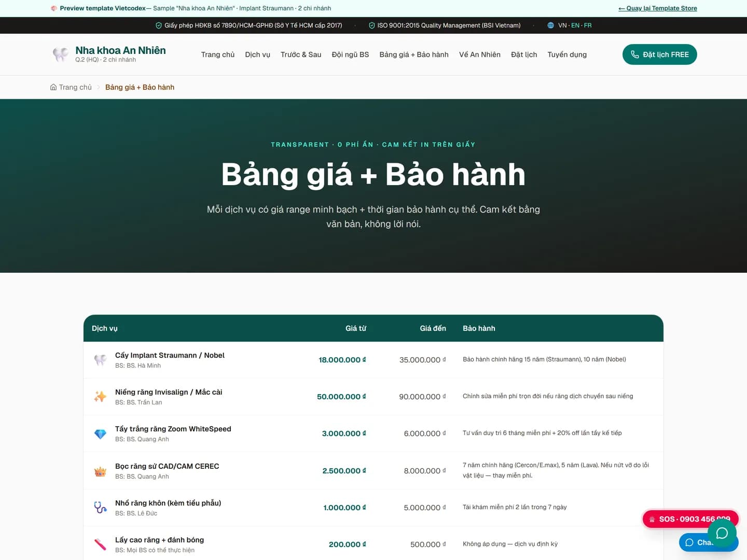Open Về An Nhiên menu item

[480, 54]
